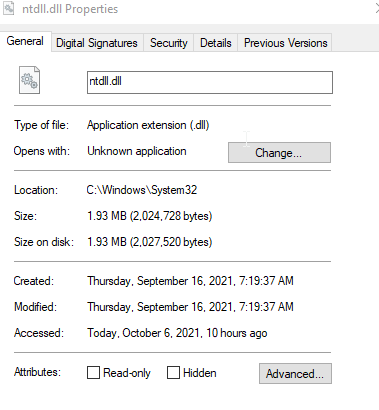Click the Unknown application text
This screenshot has width=379, height=410.
point(137,151)
